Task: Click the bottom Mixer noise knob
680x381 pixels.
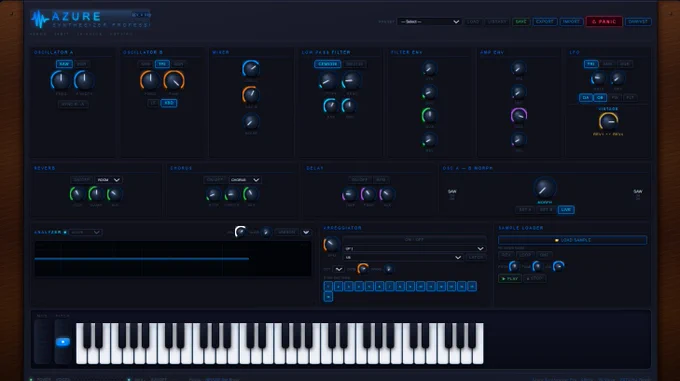Action: tap(251, 122)
